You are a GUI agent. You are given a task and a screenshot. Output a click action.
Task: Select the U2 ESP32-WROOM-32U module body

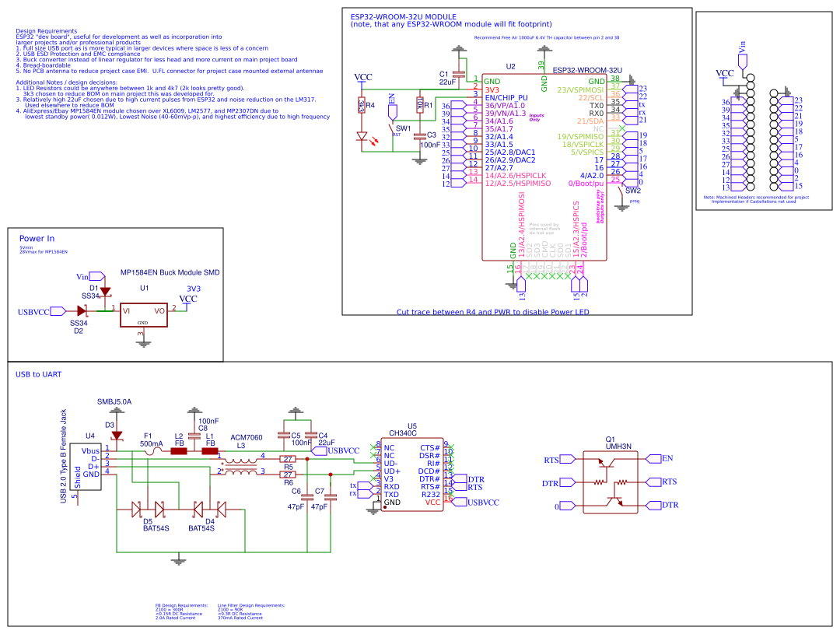tap(544, 167)
